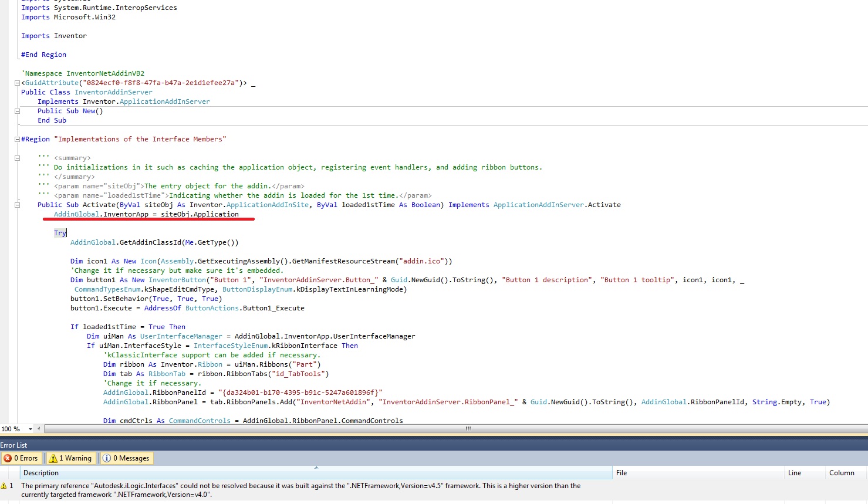The width and height of the screenshot is (868, 504).
Task: Click the param name="siteObj" comment line
Action: point(171,186)
